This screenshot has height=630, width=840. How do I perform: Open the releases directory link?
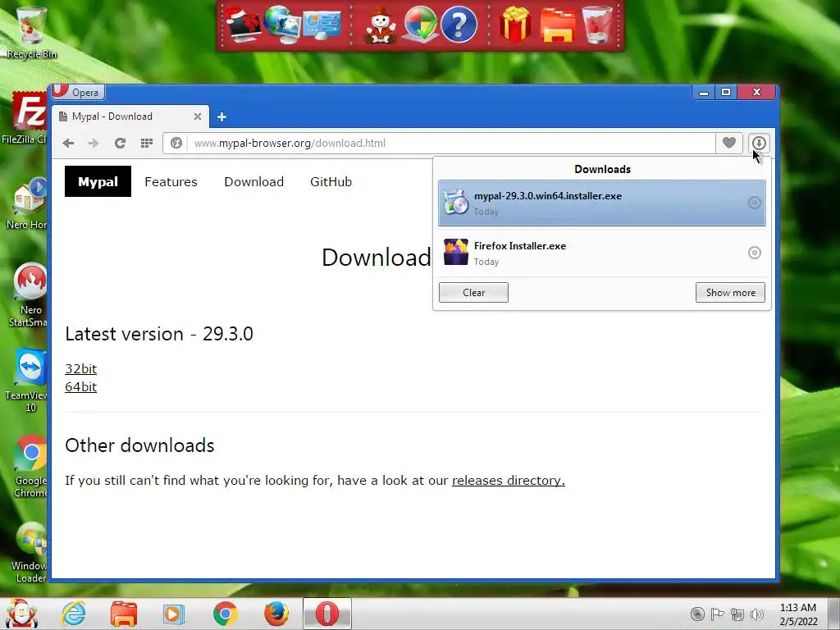(509, 480)
